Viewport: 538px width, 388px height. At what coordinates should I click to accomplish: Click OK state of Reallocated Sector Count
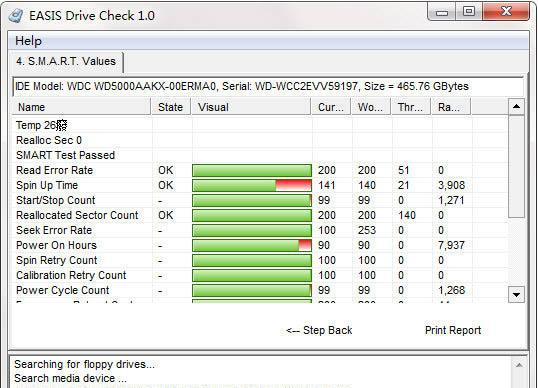click(166, 215)
